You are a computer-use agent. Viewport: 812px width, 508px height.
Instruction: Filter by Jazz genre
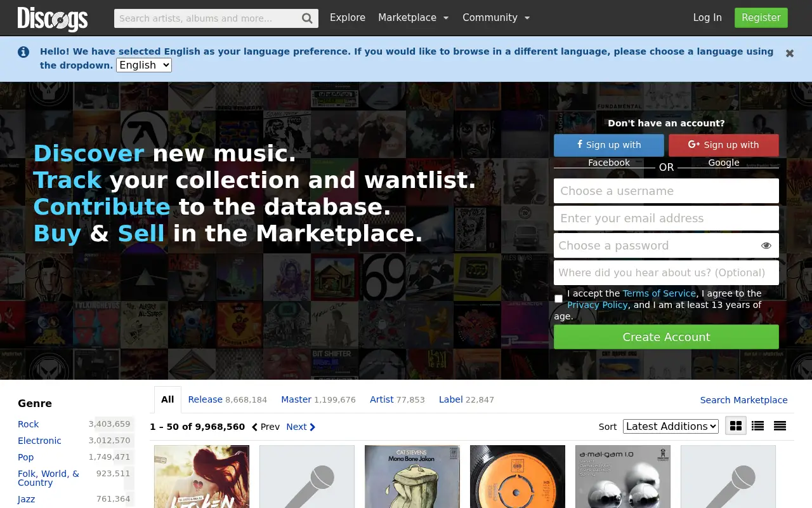(27, 499)
